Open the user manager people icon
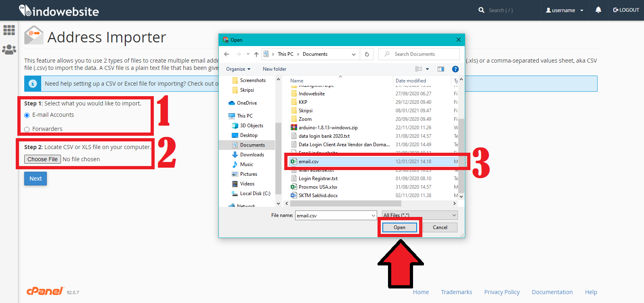Viewport: 644px width, 303px height. point(9,49)
